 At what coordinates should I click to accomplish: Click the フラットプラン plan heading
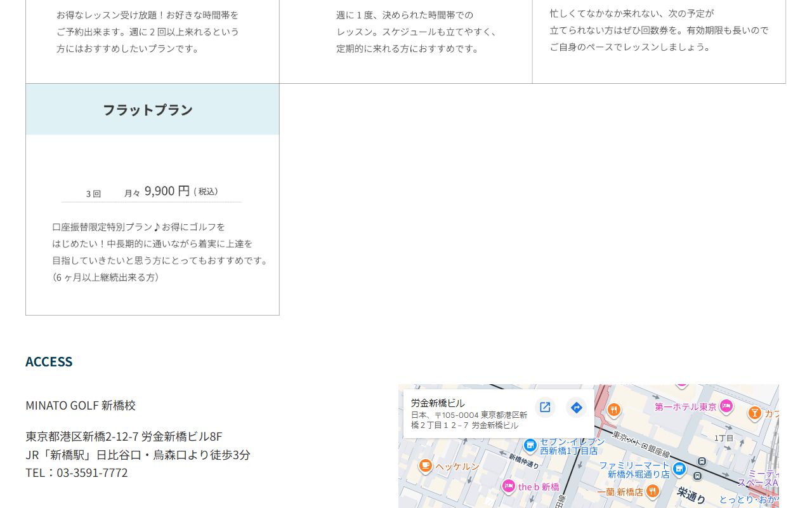pos(148,110)
